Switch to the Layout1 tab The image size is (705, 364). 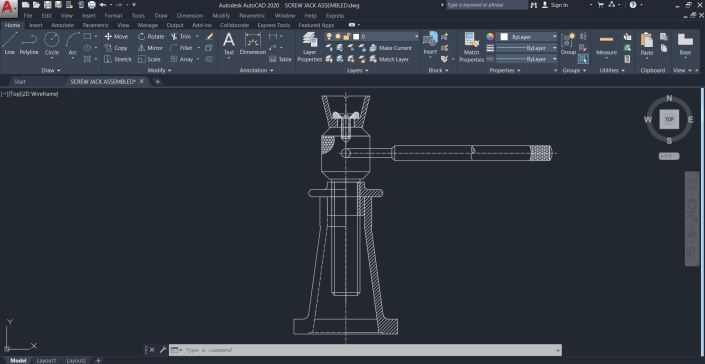(x=46, y=360)
